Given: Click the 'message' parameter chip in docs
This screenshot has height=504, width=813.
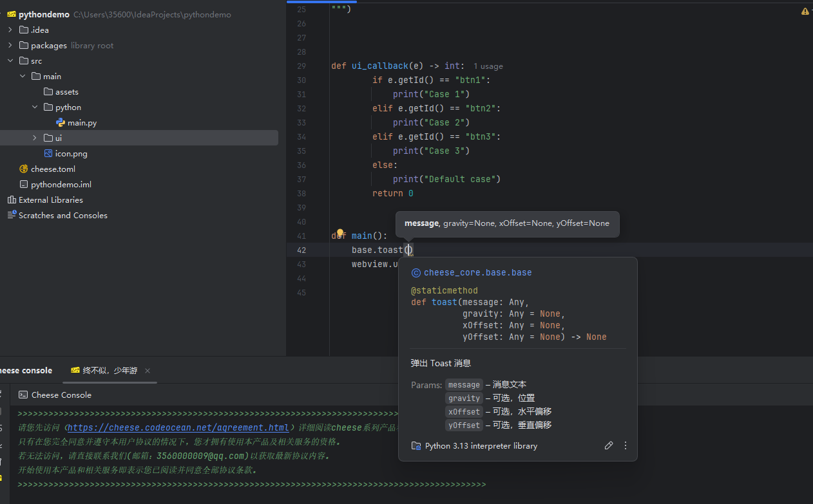Looking at the screenshot, I should coord(464,384).
